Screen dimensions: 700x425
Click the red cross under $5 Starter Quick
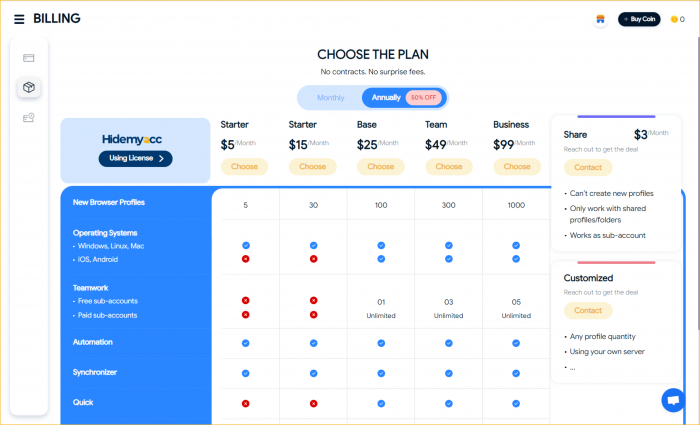pyautogui.click(x=246, y=404)
